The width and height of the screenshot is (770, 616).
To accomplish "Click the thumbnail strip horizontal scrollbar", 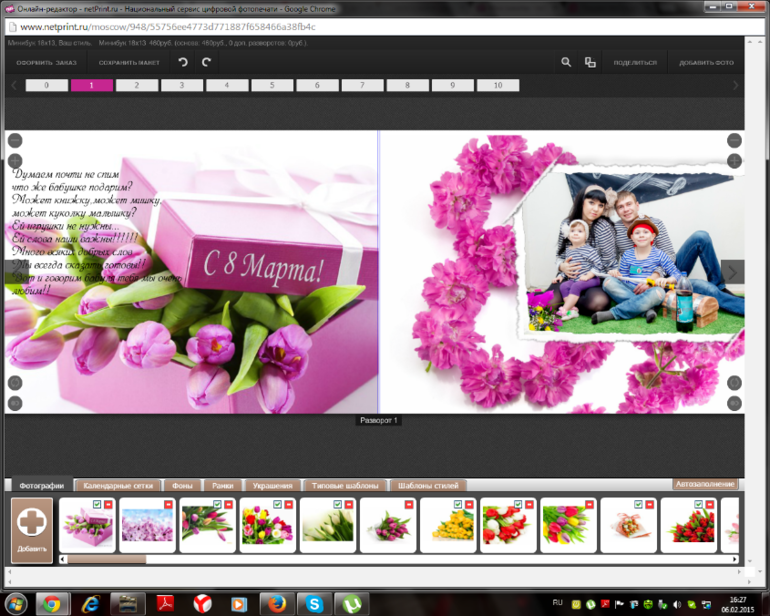I will (105, 559).
